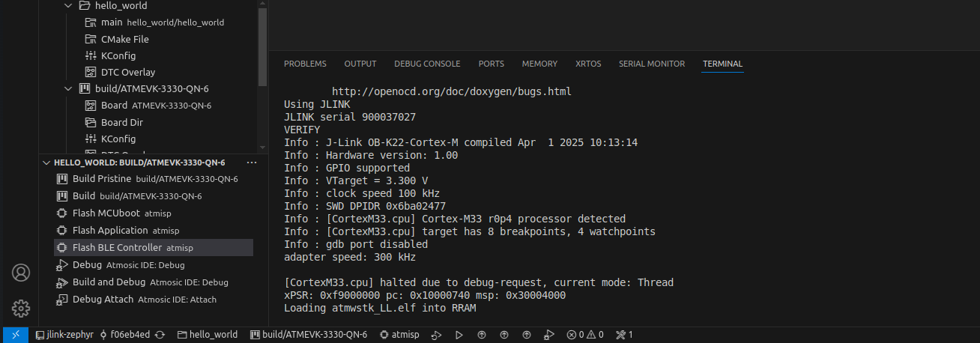Select DTC Overlay under hello_world

(128, 72)
